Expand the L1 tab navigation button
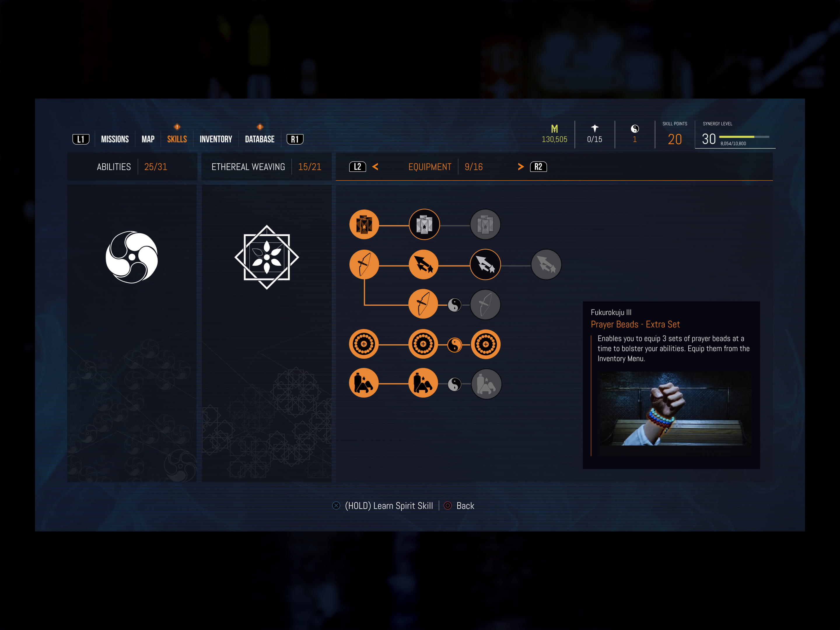Image resolution: width=840 pixels, height=630 pixels. click(80, 139)
